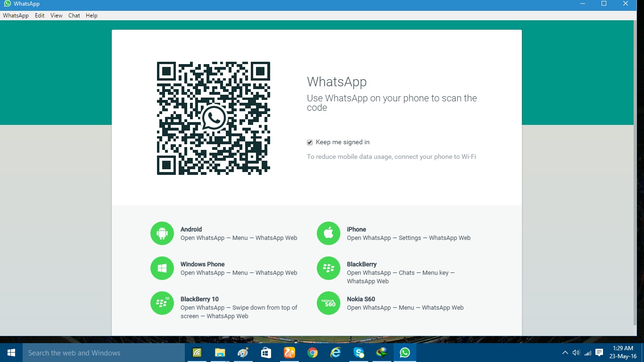Show hidden system tray icons
The width and height of the screenshot is (644, 362).
[565, 353]
